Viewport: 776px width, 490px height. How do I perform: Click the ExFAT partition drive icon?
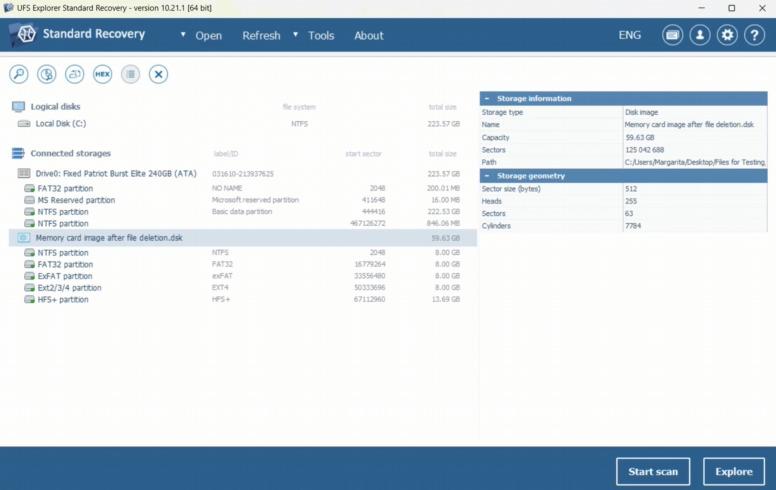tap(30, 276)
